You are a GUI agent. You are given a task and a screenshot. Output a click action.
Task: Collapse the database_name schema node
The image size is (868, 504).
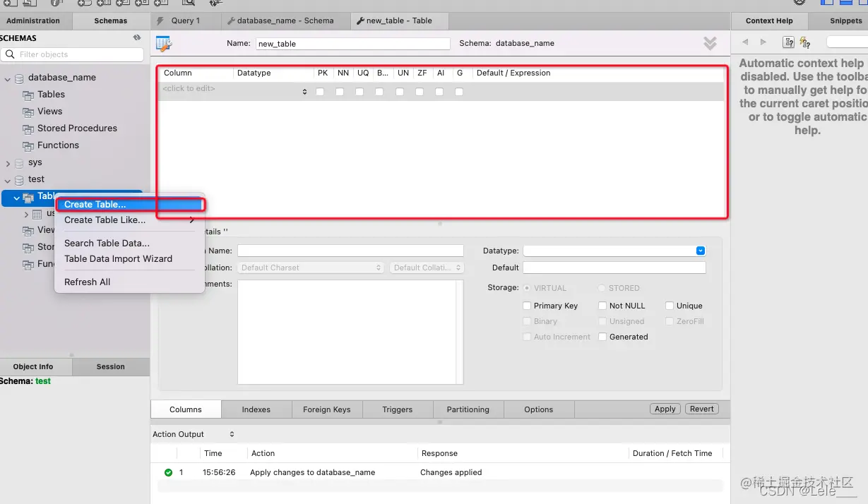click(8, 78)
